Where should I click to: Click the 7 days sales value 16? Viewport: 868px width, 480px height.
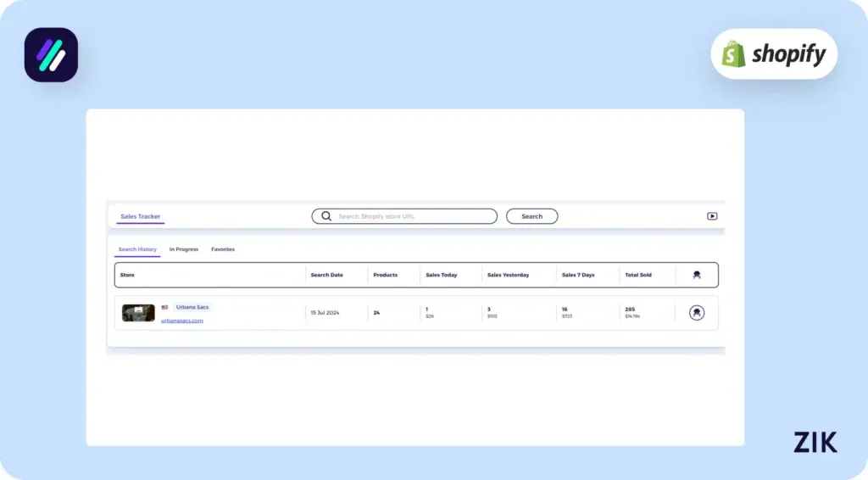click(565, 310)
